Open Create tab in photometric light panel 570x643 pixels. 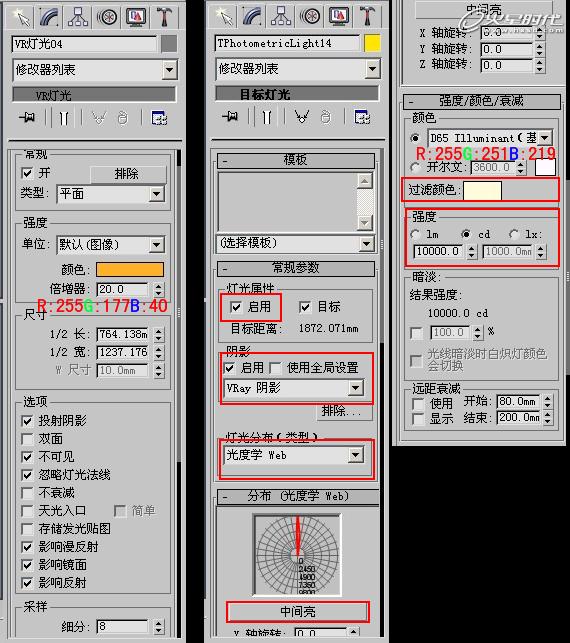pos(224,16)
